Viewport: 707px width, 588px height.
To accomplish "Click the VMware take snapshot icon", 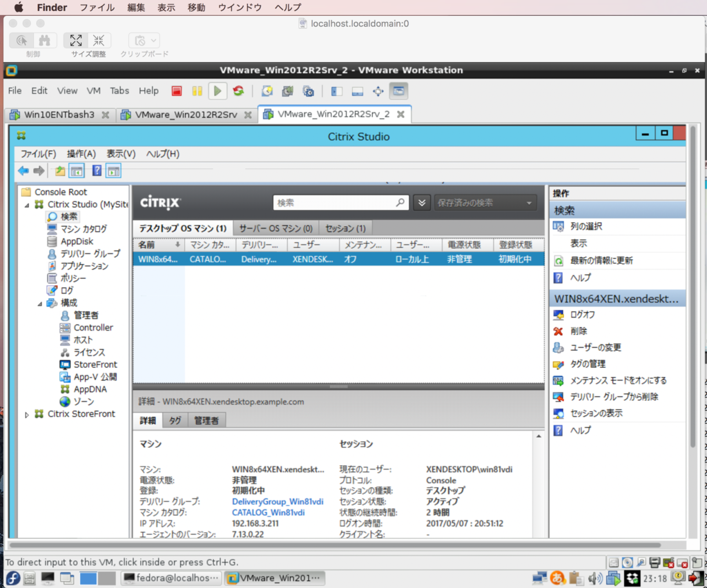I will point(267,92).
